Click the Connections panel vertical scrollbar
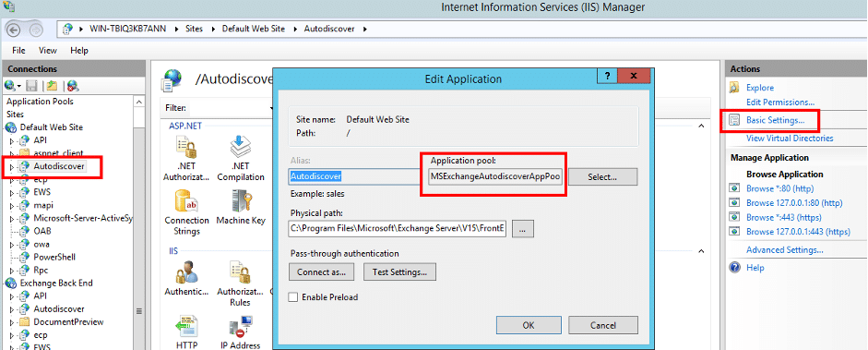The width and height of the screenshot is (868, 350). (x=139, y=222)
